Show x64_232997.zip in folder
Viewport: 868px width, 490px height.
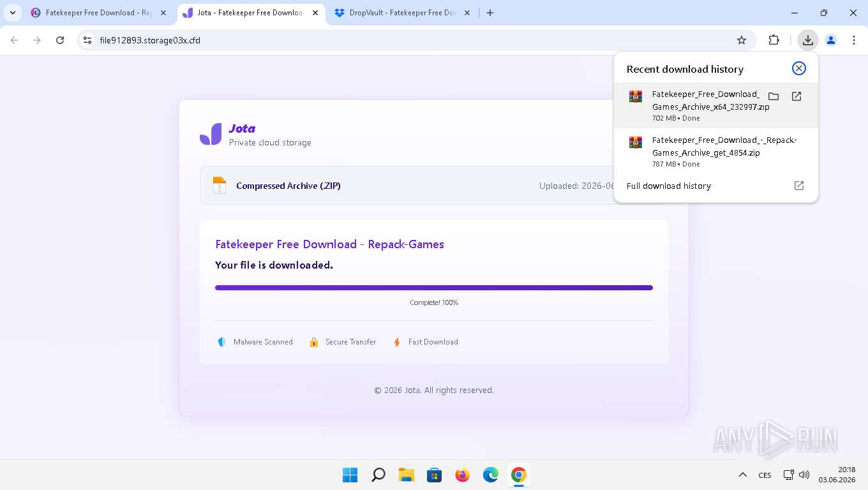point(774,96)
